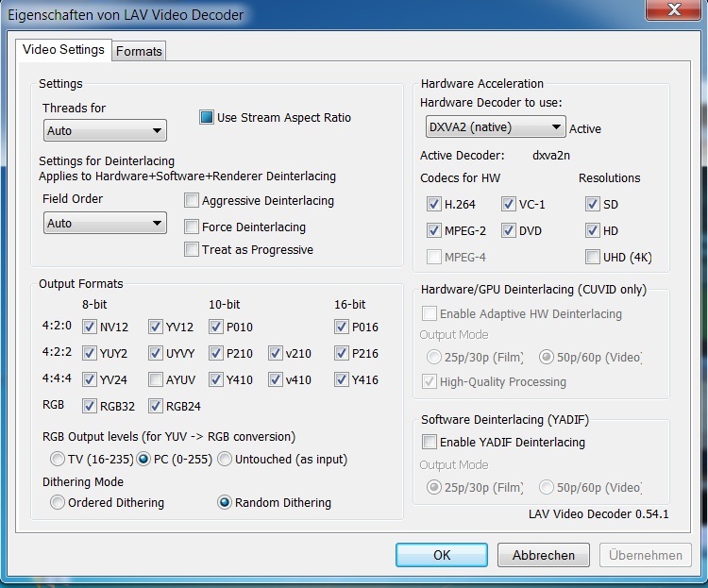708x588 pixels.
Task: Click Abbrechen to cancel
Action: (544, 555)
